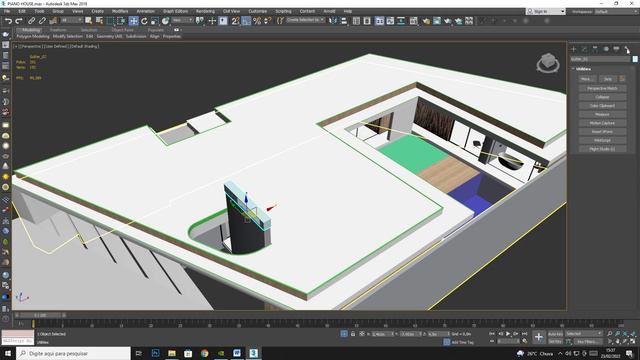Image resolution: width=640 pixels, height=360 pixels.
Task: Expand the Subdivision ribbon panel
Action: click(x=136, y=36)
